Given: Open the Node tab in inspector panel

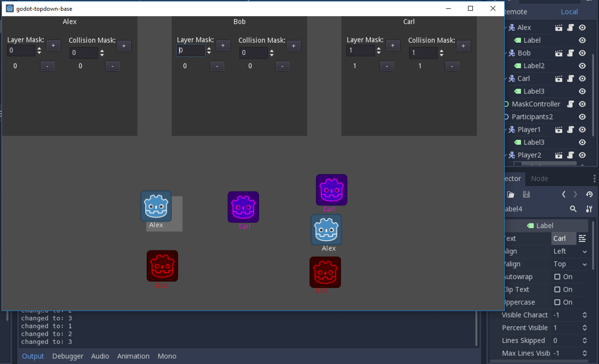Looking at the screenshot, I should click(x=540, y=178).
